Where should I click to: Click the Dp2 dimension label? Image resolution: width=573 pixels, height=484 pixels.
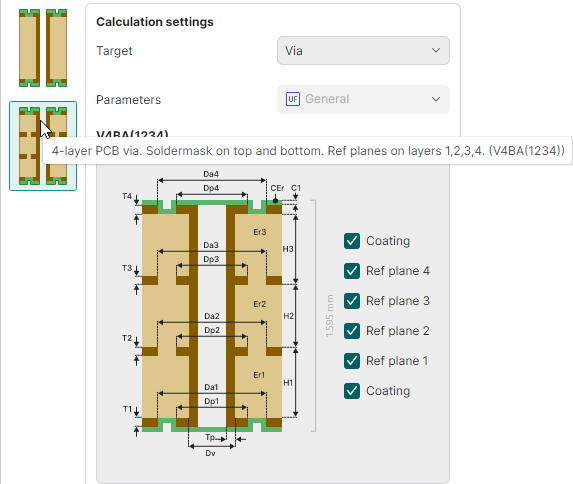coord(212,330)
